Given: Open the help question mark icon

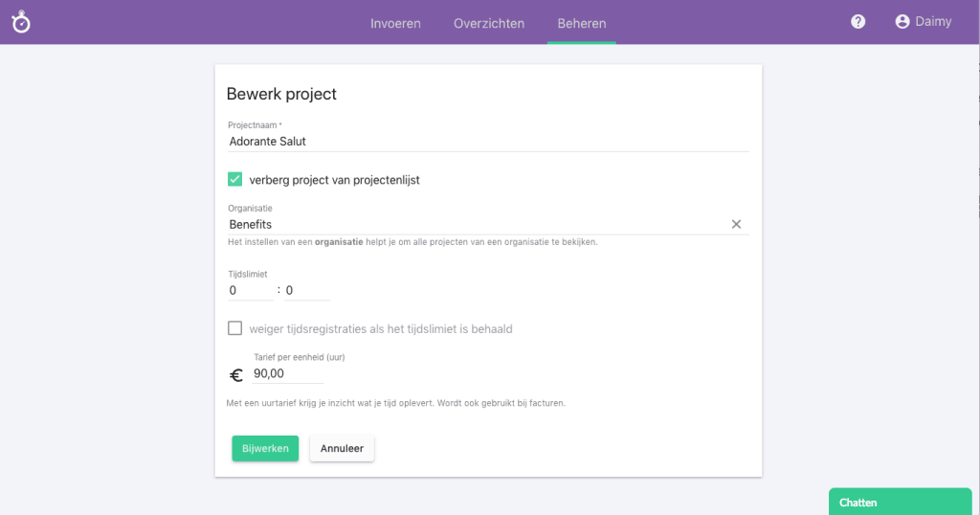Looking at the screenshot, I should [x=857, y=22].
